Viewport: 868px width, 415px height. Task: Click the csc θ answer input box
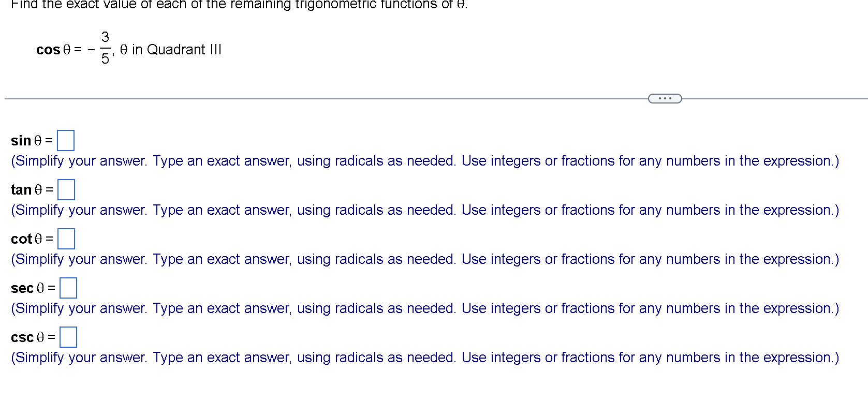click(68, 337)
